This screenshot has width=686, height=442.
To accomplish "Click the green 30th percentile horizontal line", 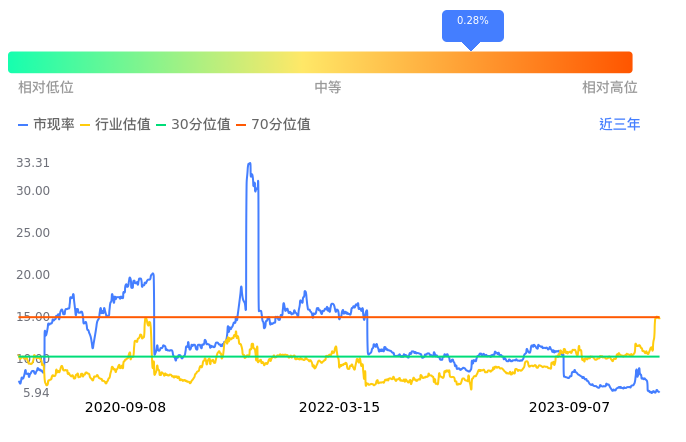I will pos(300,356).
